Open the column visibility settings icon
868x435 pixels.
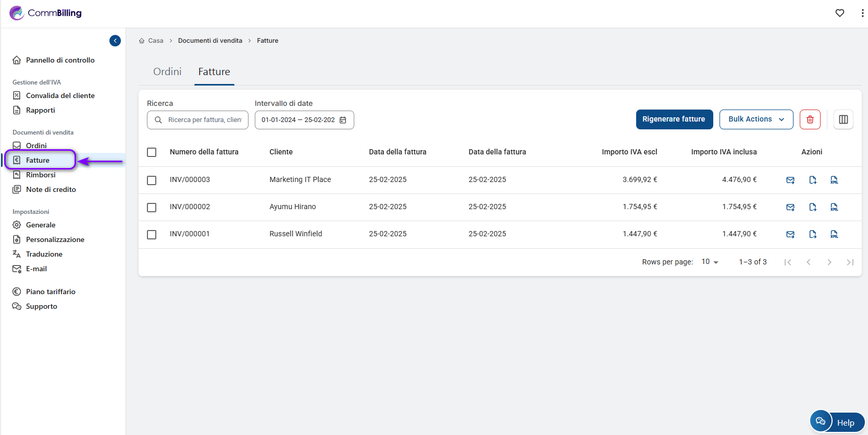point(843,119)
